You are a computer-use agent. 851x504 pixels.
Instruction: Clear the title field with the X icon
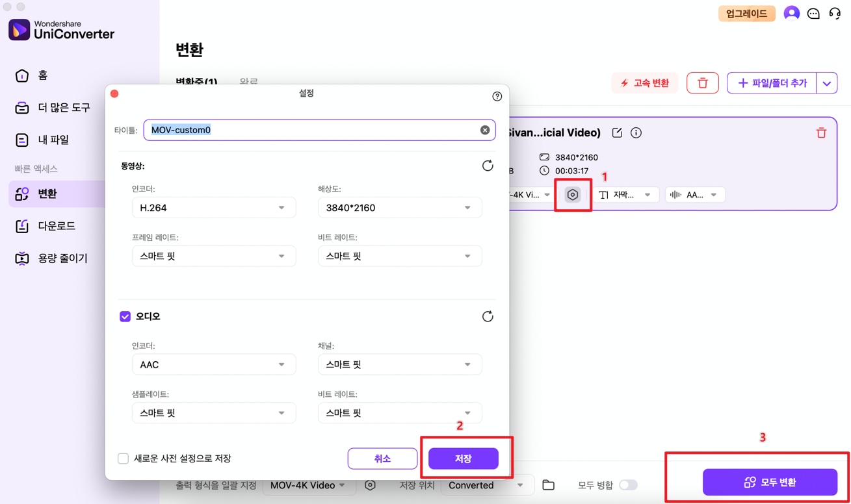pyautogui.click(x=485, y=130)
